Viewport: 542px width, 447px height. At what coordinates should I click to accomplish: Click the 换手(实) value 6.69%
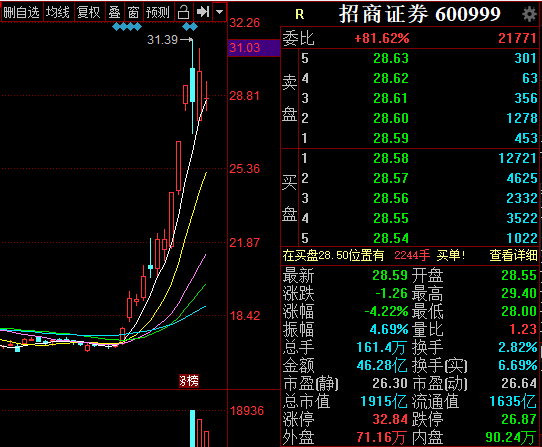pos(517,365)
